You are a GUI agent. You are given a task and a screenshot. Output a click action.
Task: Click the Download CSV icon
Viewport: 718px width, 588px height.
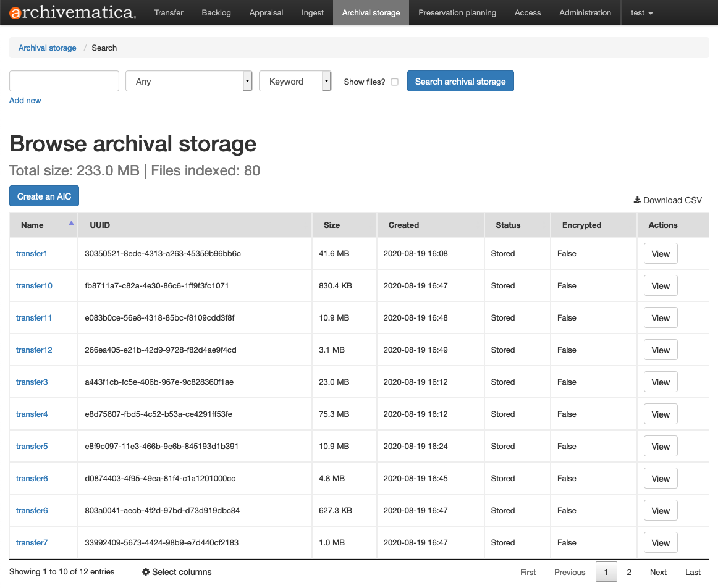(x=637, y=199)
